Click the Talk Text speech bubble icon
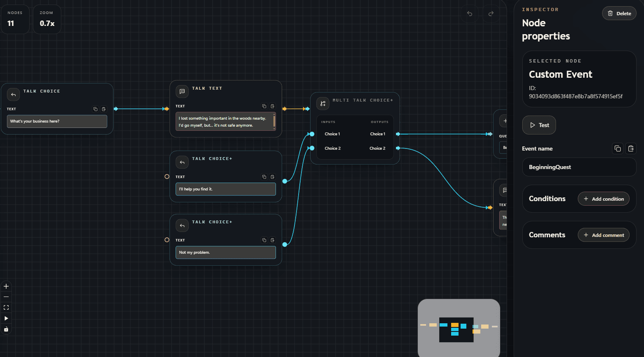 (x=182, y=92)
